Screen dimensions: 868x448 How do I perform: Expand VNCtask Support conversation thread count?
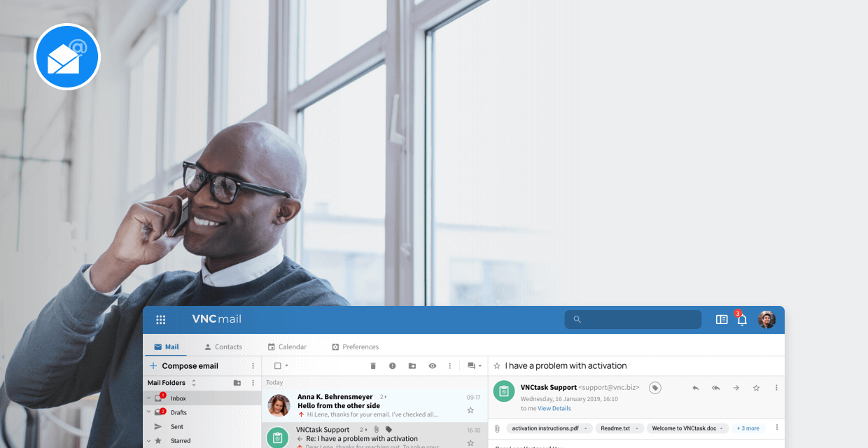(364, 429)
